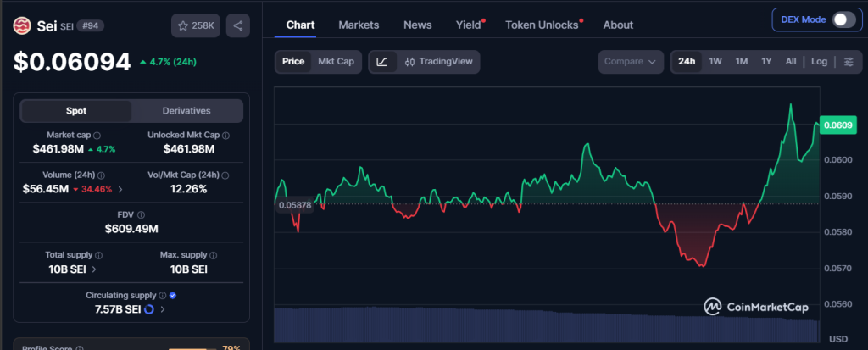This screenshot has height=350, width=868.
Task: Click the 4.7% (24h) change label
Action: [x=168, y=62]
